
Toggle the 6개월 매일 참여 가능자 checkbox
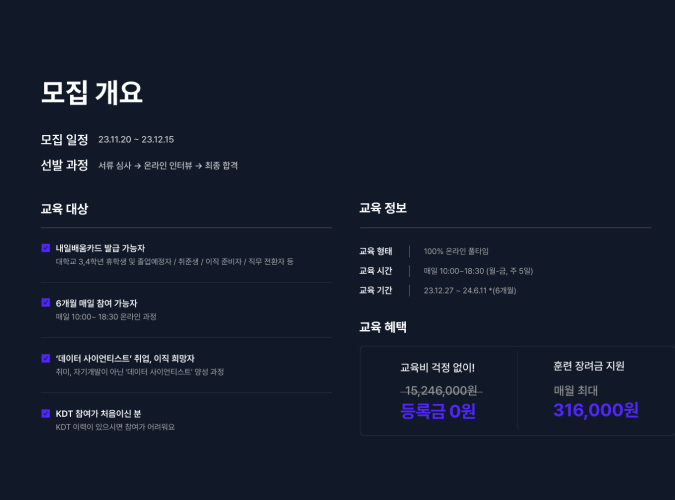click(46, 302)
